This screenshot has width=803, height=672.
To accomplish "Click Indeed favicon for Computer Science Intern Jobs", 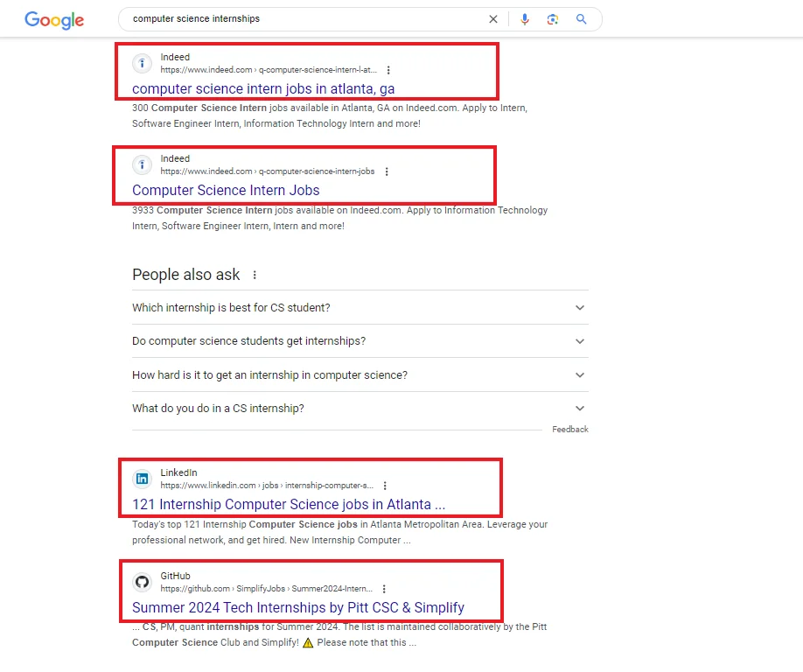I will click(x=142, y=164).
